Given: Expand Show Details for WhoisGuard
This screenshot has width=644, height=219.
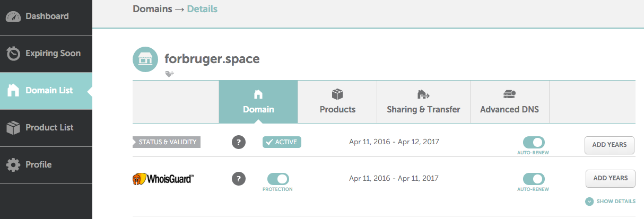Looking at the screenshot, I should [x=611, y=202].
